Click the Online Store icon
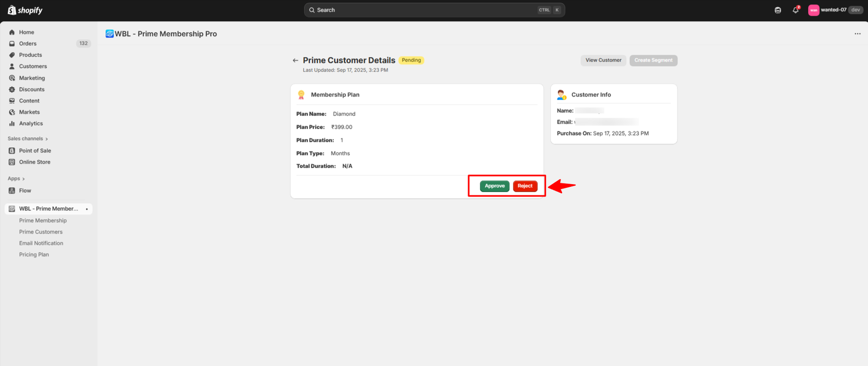The height and width of the screenshot is (366, 868). 12,162
